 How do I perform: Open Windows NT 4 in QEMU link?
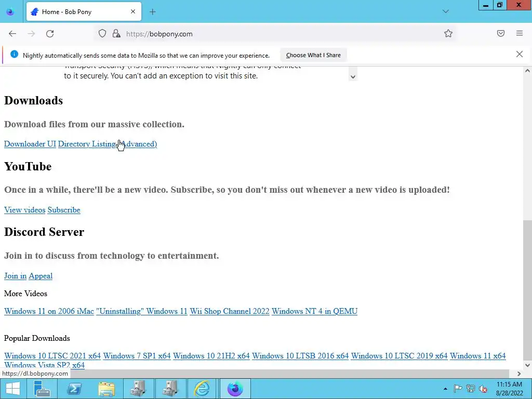pos(314,311)
